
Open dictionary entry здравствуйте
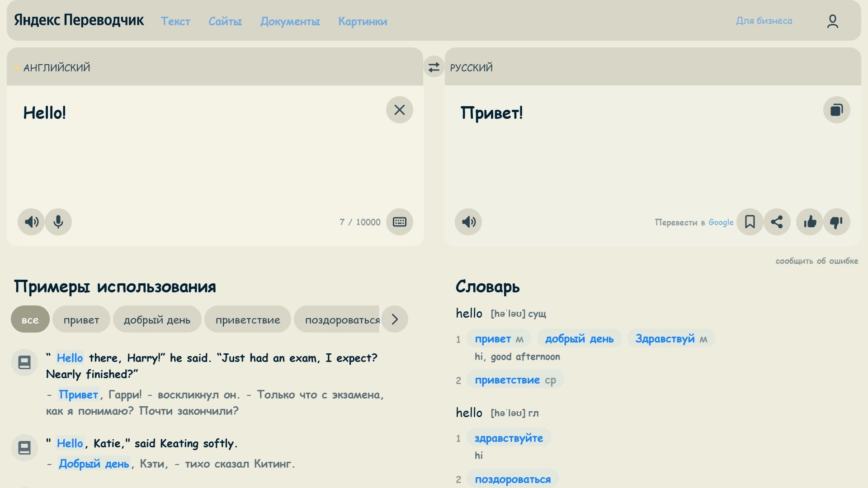(509, 438)
